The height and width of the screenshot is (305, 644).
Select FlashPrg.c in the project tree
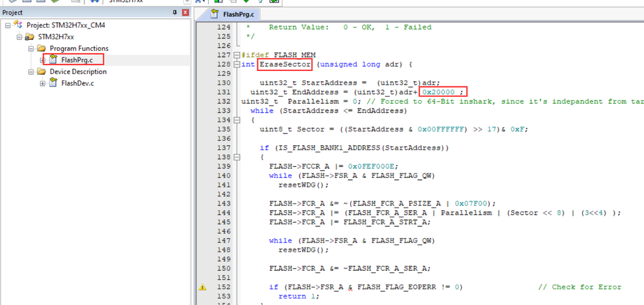pos(77,60)
